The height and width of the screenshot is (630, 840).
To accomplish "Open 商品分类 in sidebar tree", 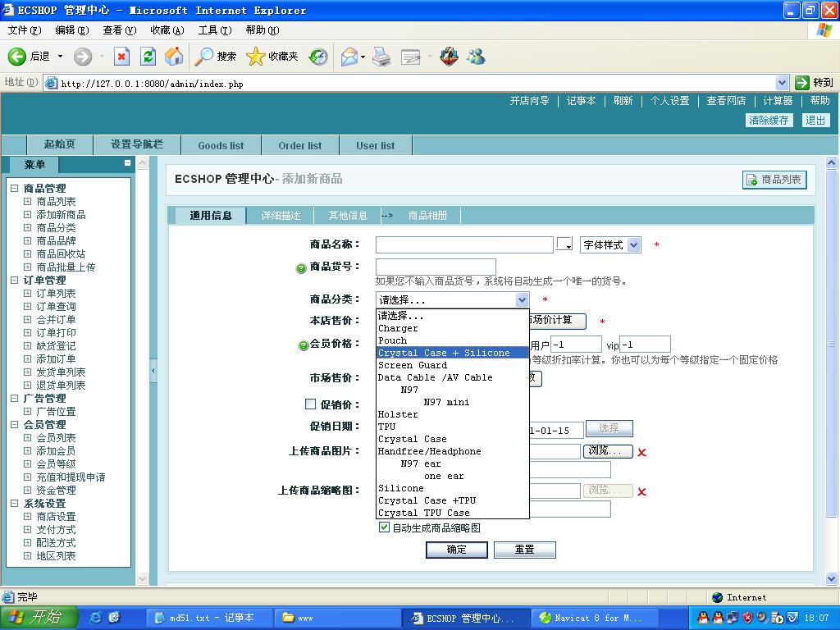I will pyautogui.click(x=56, y=228).
